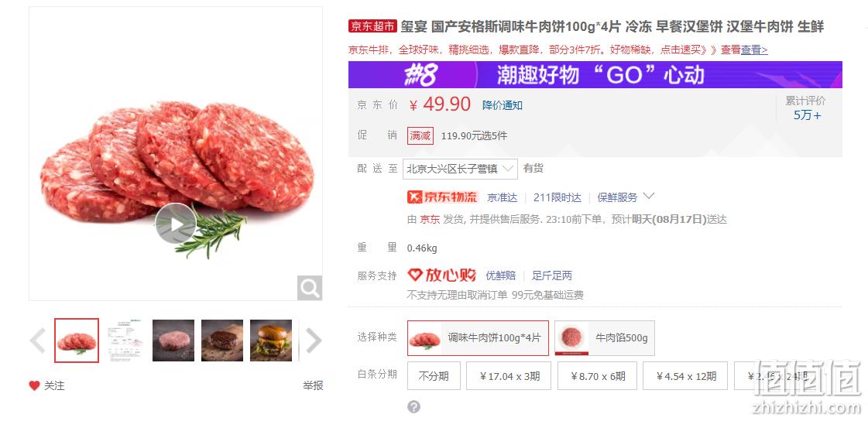This screenshot has width=868, height=421.
Task: Click the magnifier zoom icon on image
Action: [310, 288]
